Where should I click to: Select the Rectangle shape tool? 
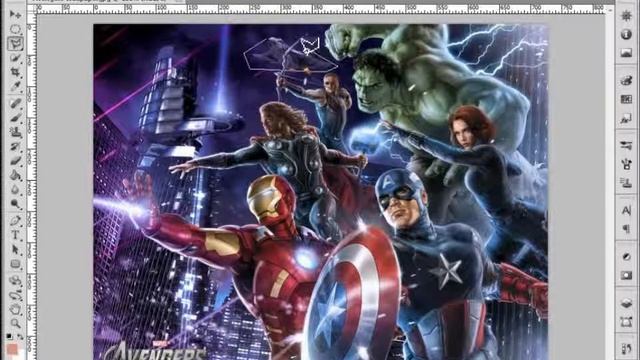(15, 264)
